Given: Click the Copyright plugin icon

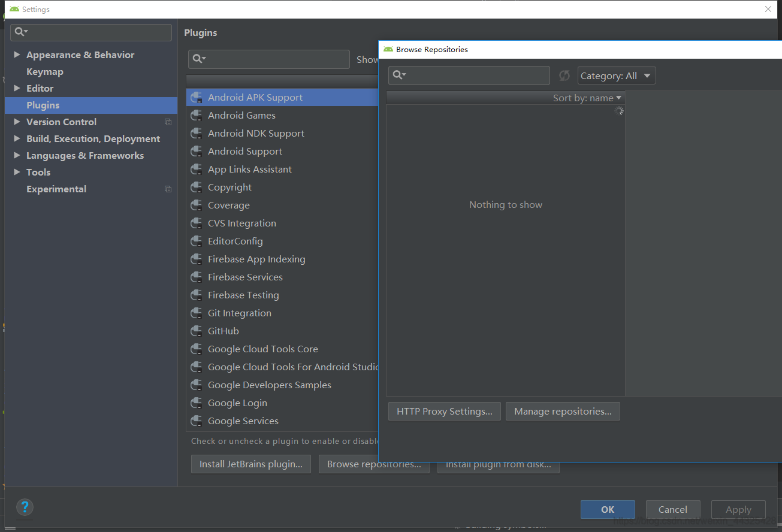Looking at the screenshot, I should (x=196, y=188).
